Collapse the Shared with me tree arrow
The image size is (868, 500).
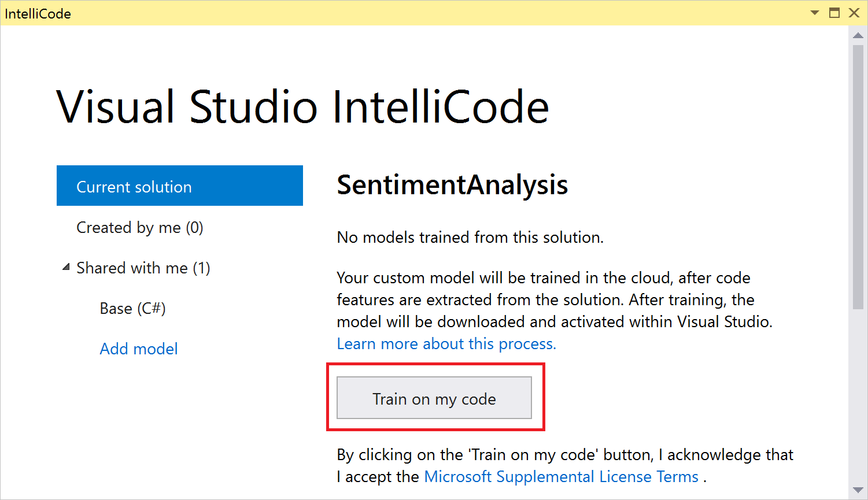66,268
